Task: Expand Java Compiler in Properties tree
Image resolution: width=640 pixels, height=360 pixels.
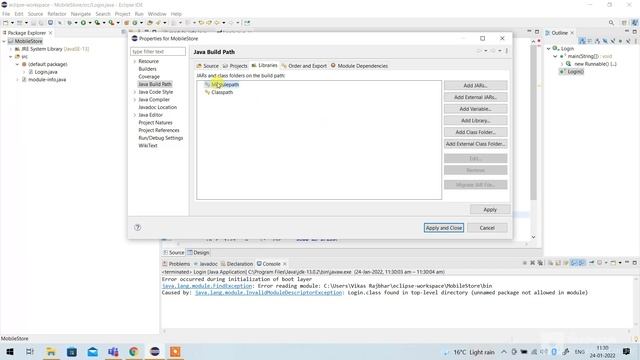Action: click(x=135, y=100)
